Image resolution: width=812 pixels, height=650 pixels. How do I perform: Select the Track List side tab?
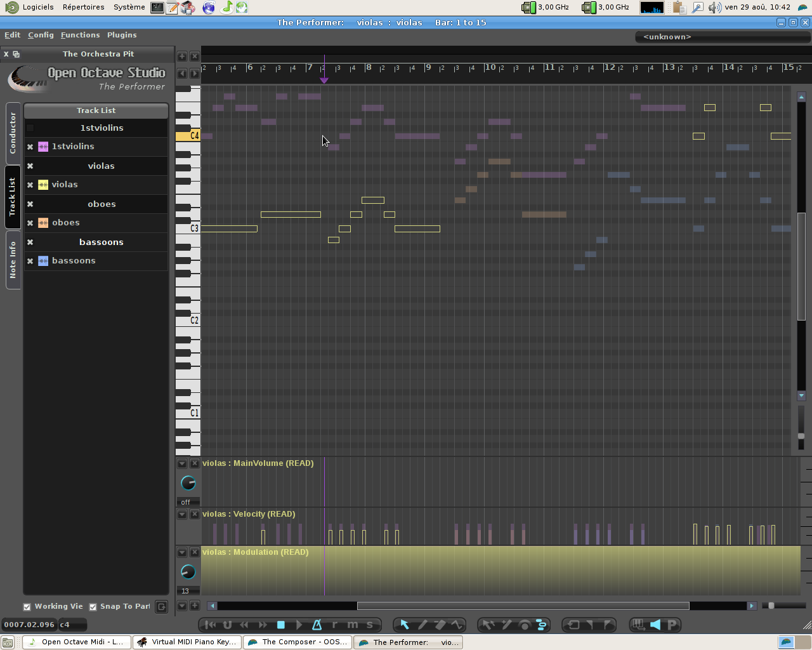[13, 197]
